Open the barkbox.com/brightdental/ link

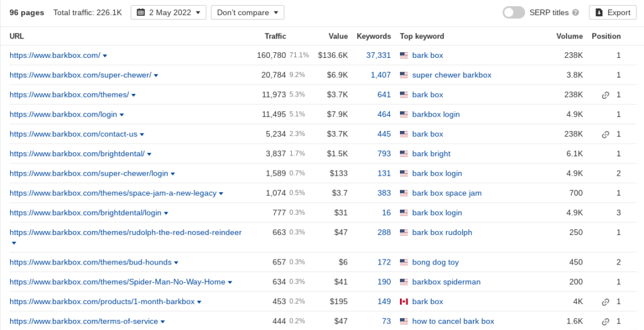[77, 154]
